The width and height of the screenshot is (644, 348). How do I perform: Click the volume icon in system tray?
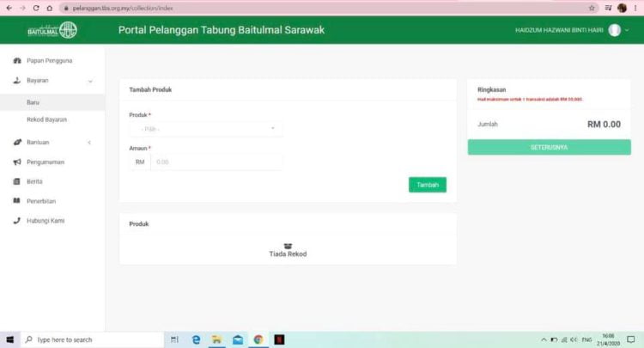click(x=574, y=339)
